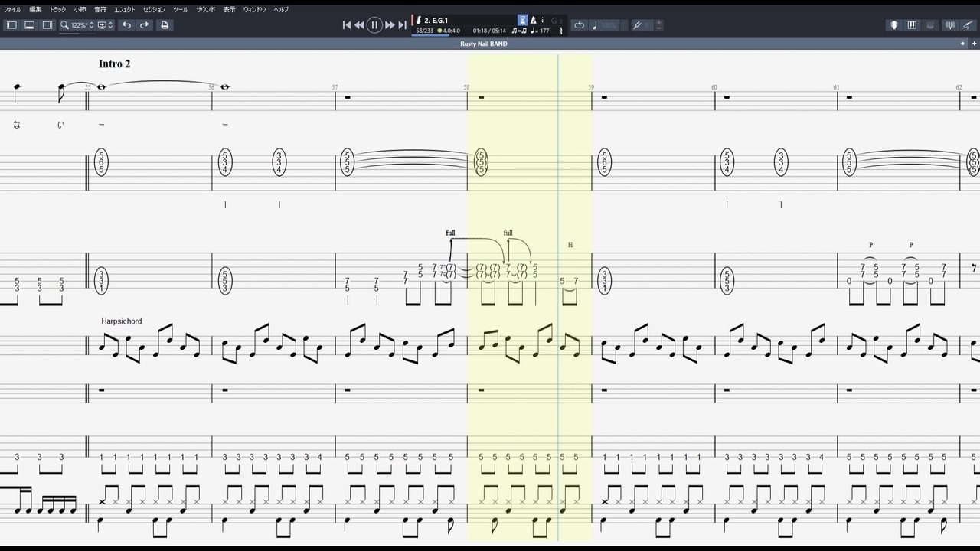The image size is (980, 551).
Task: Click the lyric な under the staff
Action: pyautogui.click(x=17, y=125)
